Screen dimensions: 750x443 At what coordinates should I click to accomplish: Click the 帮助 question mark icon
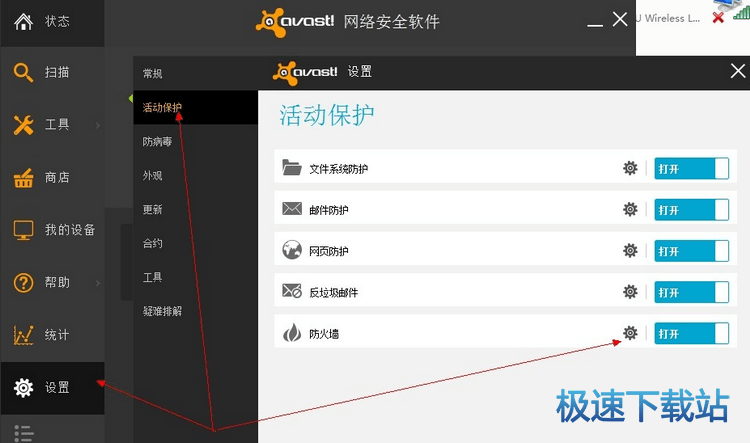point(23,283)
